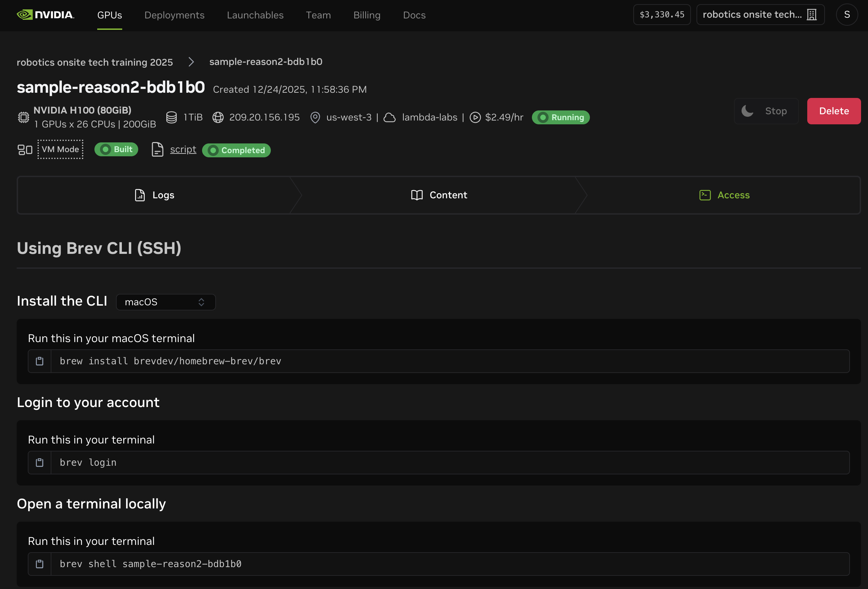The image size is (868, 589).
Task: Click the NVIDIA logo
Action: click(45, 15)
